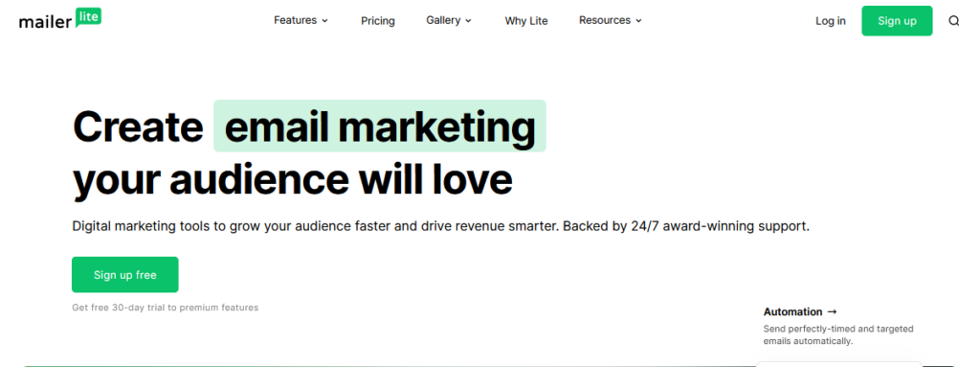Expand the Gallery dropdown menu
Viewport: 980px width, 367px height.
click(449, 20)
